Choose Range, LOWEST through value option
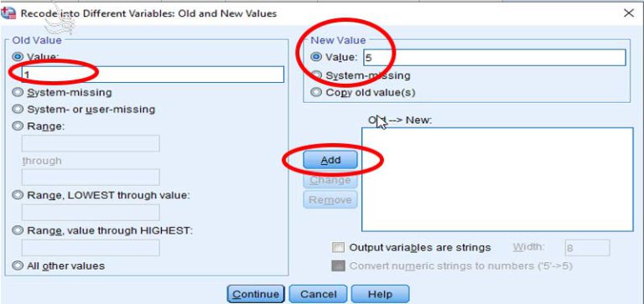This screenshot has width=644, height=304. click(18, 195)
